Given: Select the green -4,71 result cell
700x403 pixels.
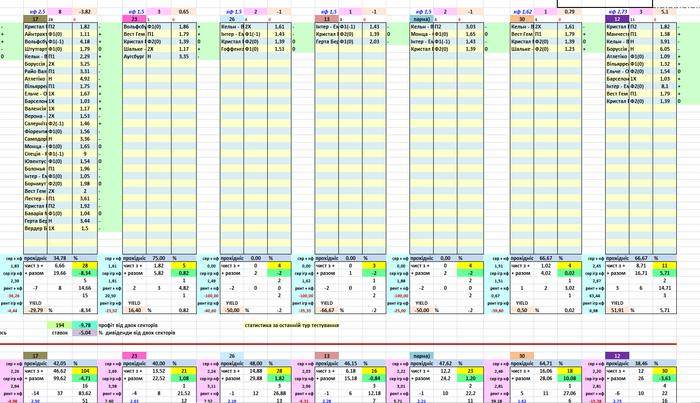Looking at the screenshot, I should pyautogui.click(x=85, y=378).
